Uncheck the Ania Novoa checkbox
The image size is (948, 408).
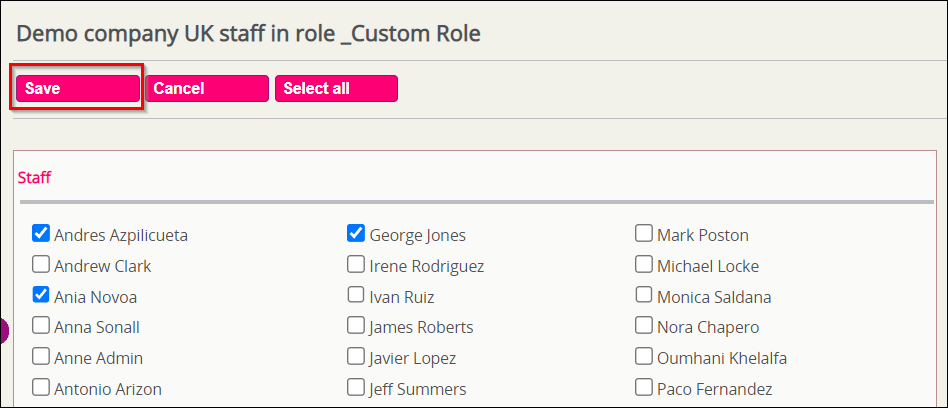click(41, 295)
